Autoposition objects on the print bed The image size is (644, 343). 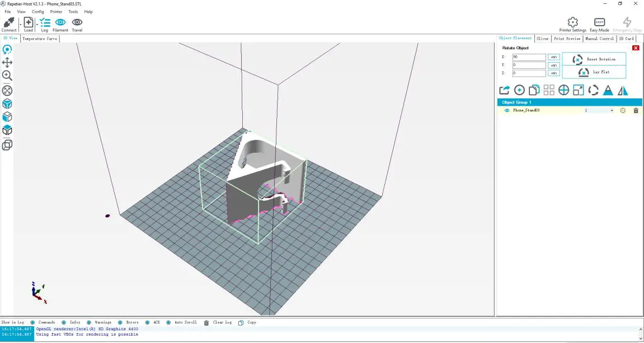[x=548, y=90]
